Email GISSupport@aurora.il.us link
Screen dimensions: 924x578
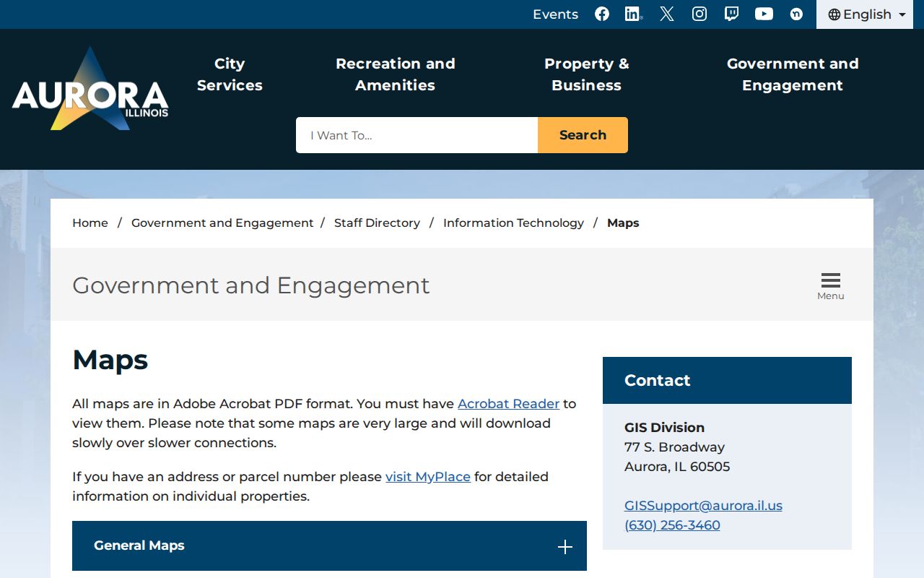[703, 506]
